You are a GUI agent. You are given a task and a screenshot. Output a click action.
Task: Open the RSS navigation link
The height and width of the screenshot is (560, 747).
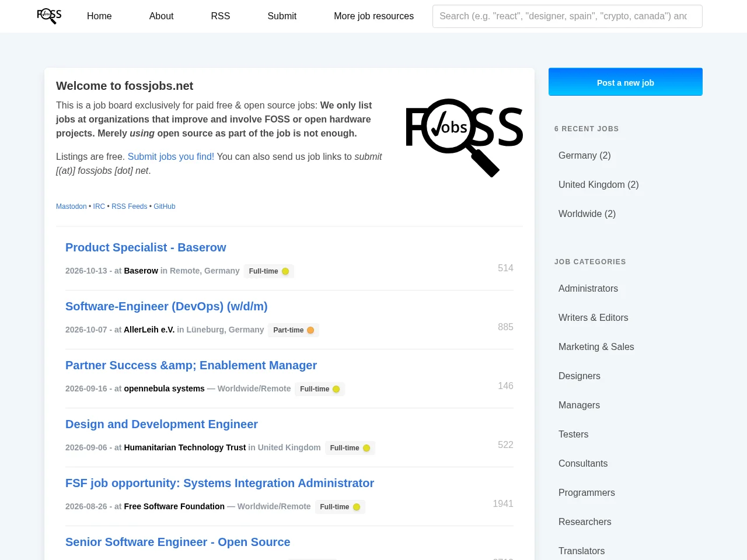click(x=221, y=16)
